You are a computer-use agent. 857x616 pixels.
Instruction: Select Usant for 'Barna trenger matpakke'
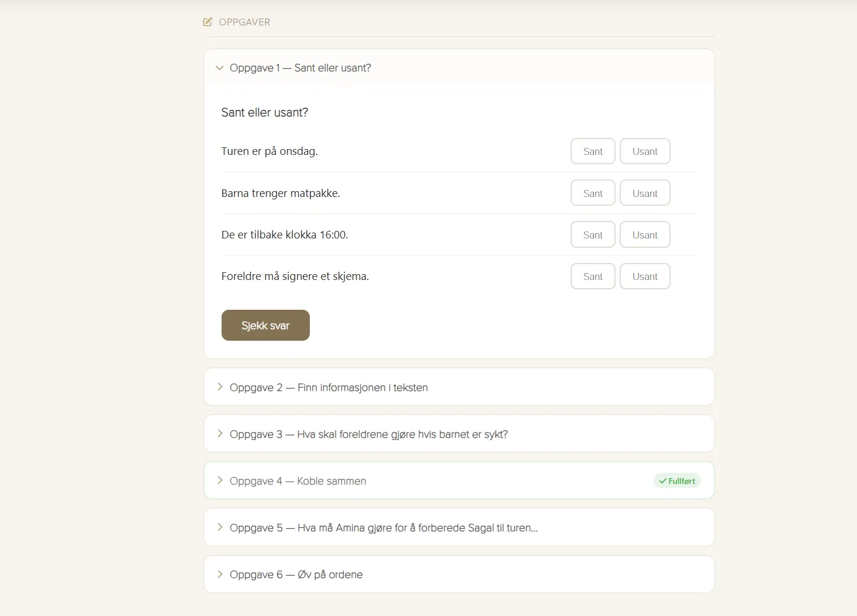coord(645,193)
